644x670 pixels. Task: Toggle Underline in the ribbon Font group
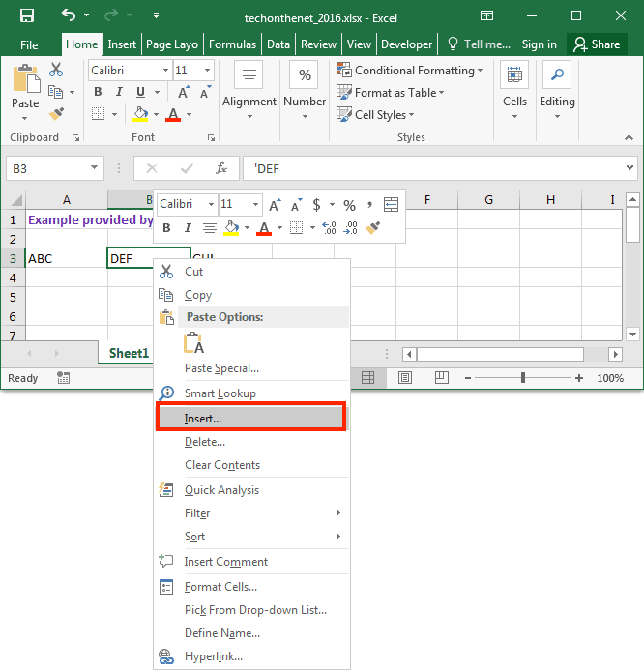click(140, 92)
